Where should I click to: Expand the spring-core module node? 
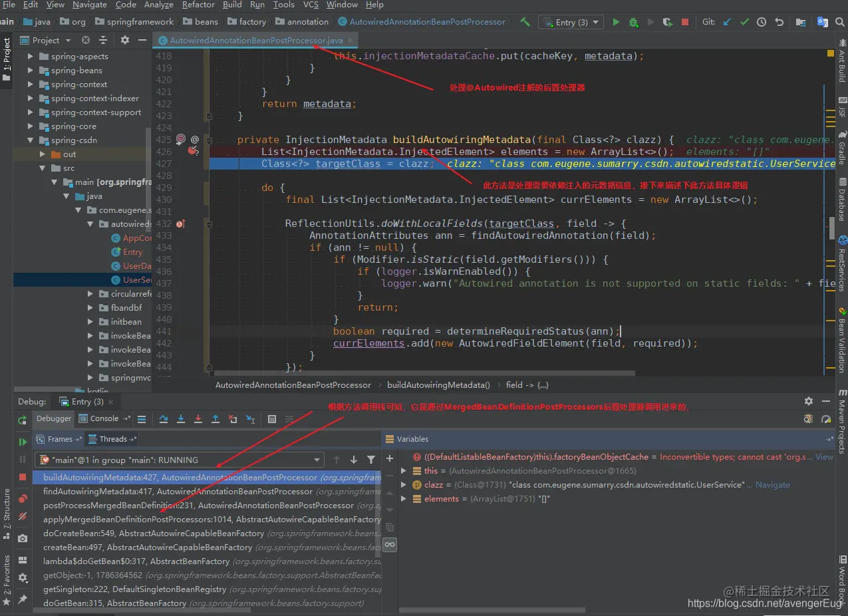pyautogui.click(x=30, y=126)
